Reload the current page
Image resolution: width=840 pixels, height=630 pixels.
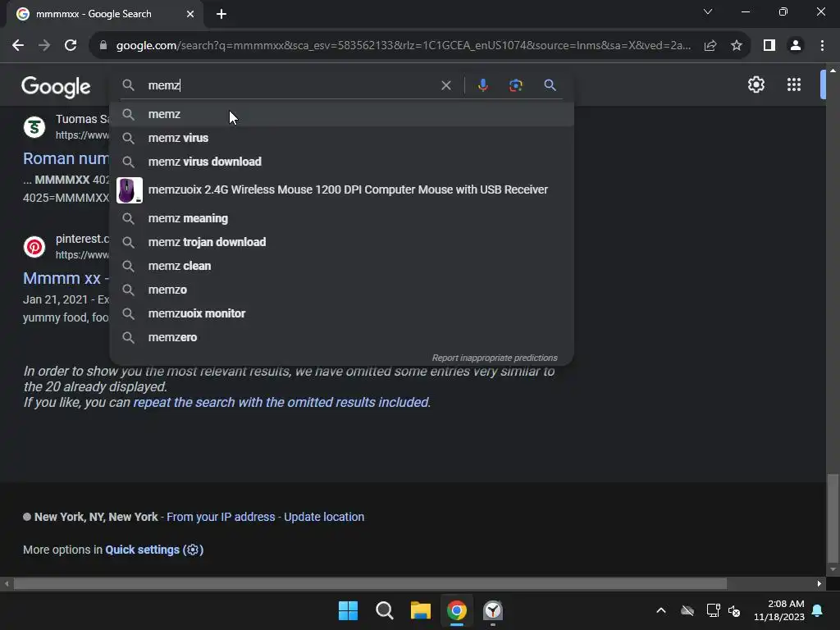pos(71,46)
